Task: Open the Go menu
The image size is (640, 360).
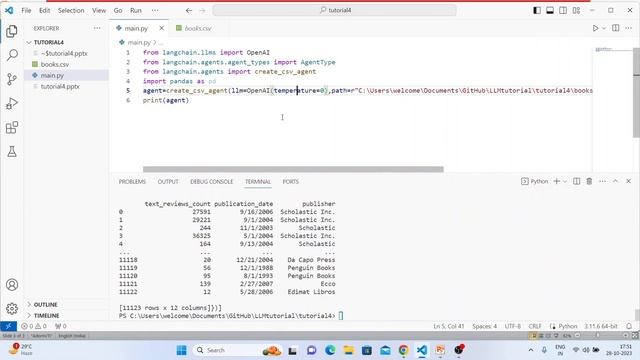Action: [x=118, y=11]
